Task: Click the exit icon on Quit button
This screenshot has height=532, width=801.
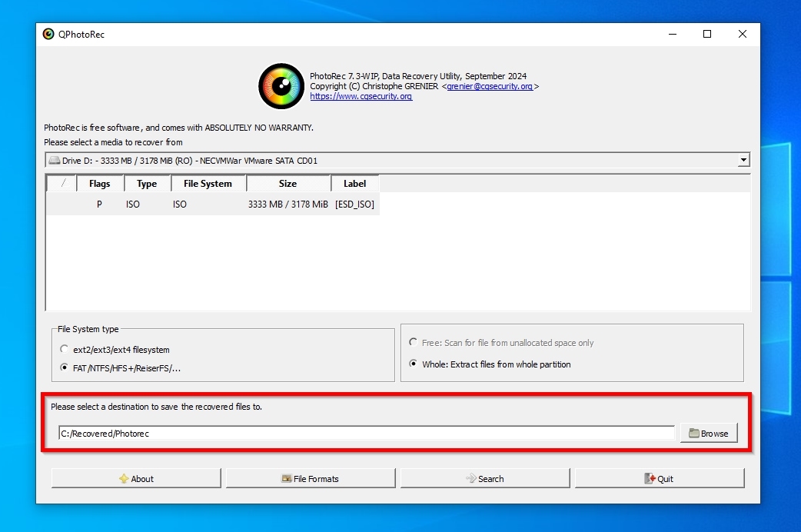Action: 650,478
